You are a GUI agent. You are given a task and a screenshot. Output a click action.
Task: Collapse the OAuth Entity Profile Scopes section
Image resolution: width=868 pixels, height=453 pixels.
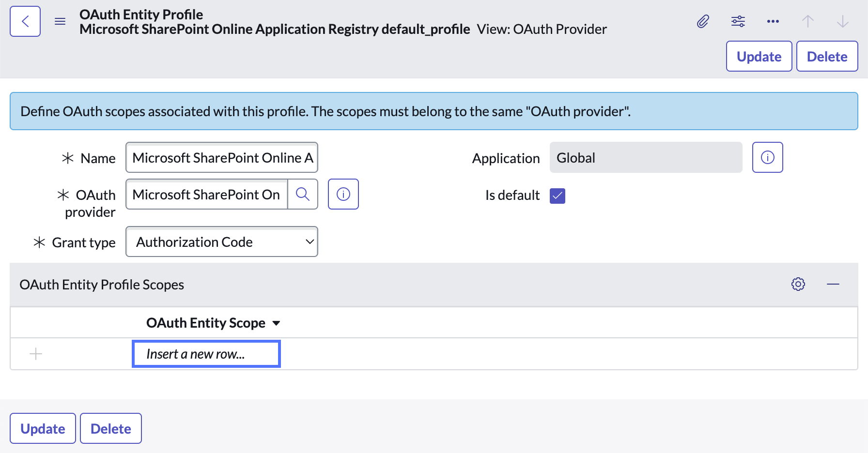[833, 284]
